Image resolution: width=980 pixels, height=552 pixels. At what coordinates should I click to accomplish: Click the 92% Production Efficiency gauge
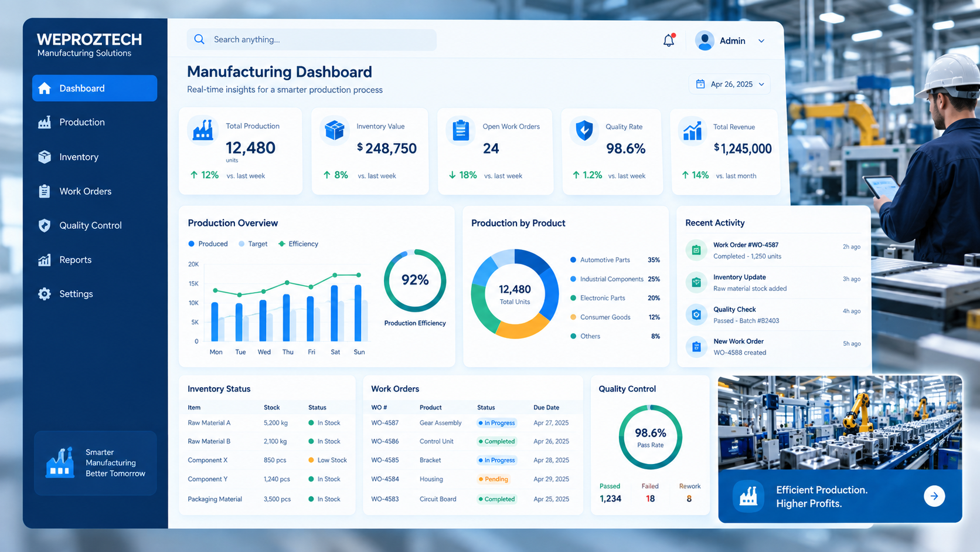415,280
